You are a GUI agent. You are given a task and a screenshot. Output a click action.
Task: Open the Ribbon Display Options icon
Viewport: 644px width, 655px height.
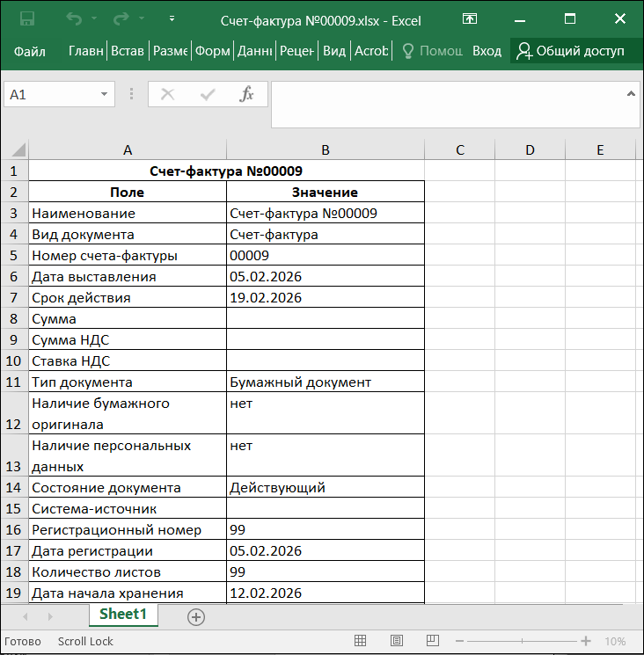click(x=470, y=18)
